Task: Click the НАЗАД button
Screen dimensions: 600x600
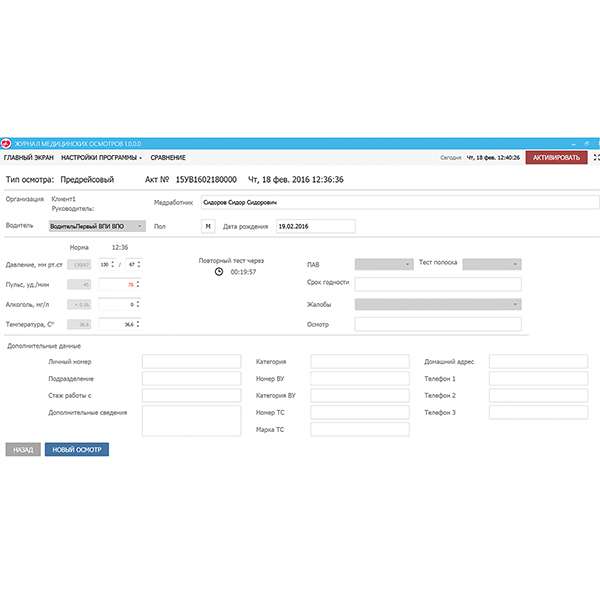Action: coord(23,450)
